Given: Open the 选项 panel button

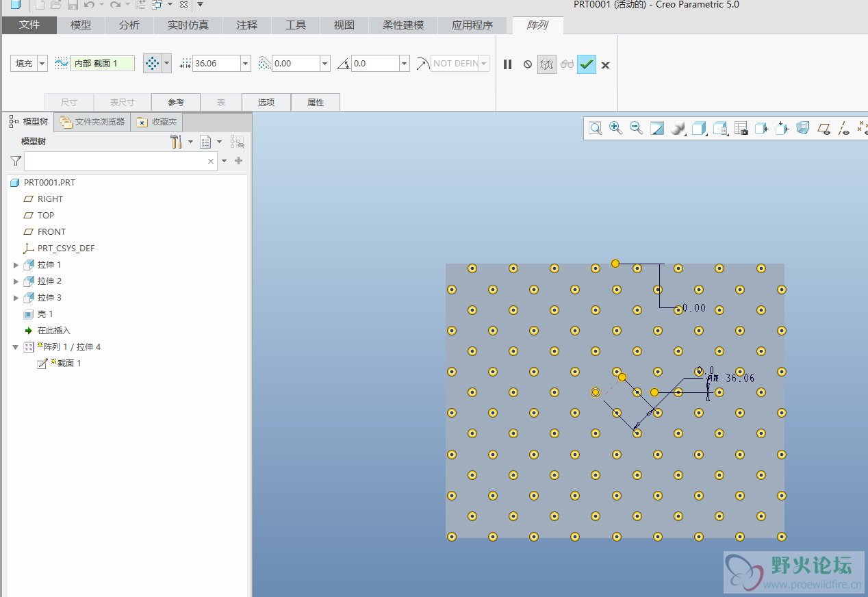Looking at the screenshot, I should point(266,103).
